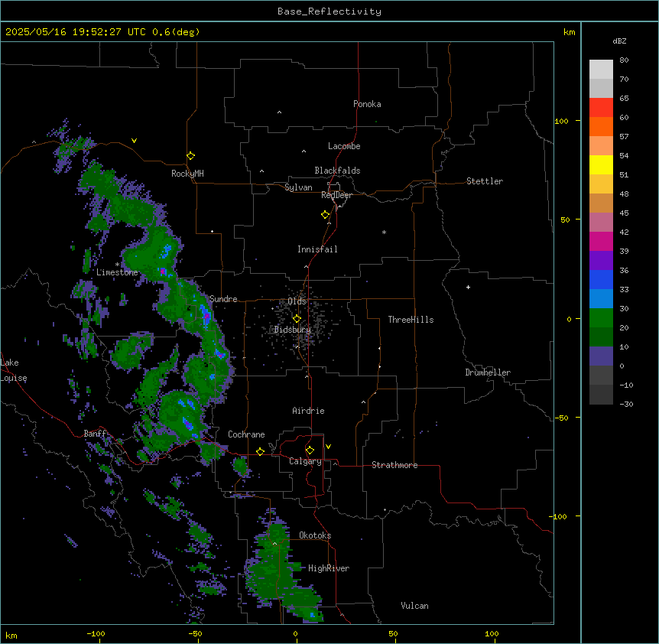Click the km unit label at top right
This screenshot has width=659, height=644.
point(570,32)
